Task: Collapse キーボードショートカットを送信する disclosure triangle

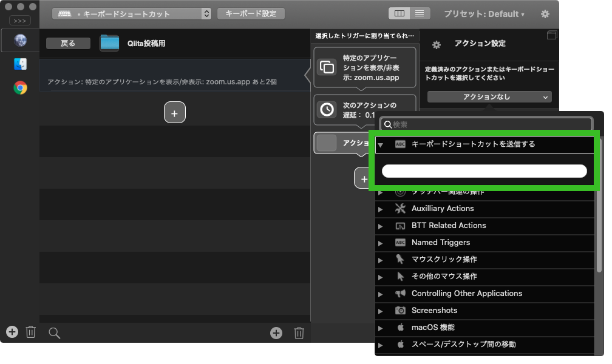Action: click(382, 144)
